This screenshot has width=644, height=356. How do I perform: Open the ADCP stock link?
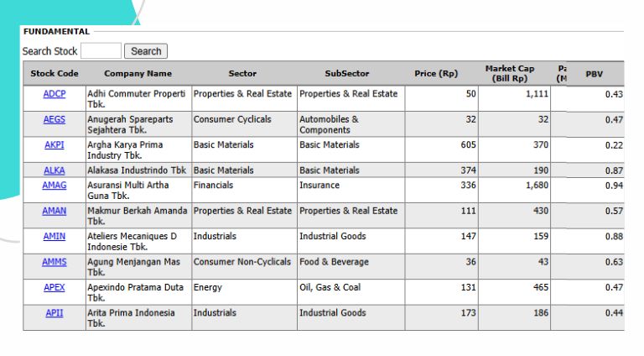tap(55, 94)
